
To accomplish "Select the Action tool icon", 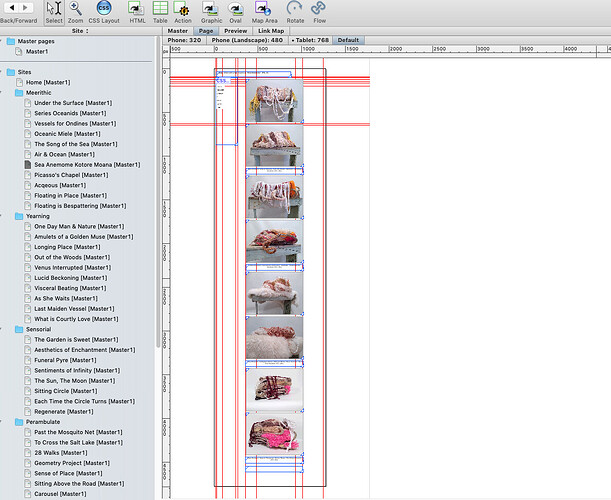I will pyautogui.click(x=182, y=12).
